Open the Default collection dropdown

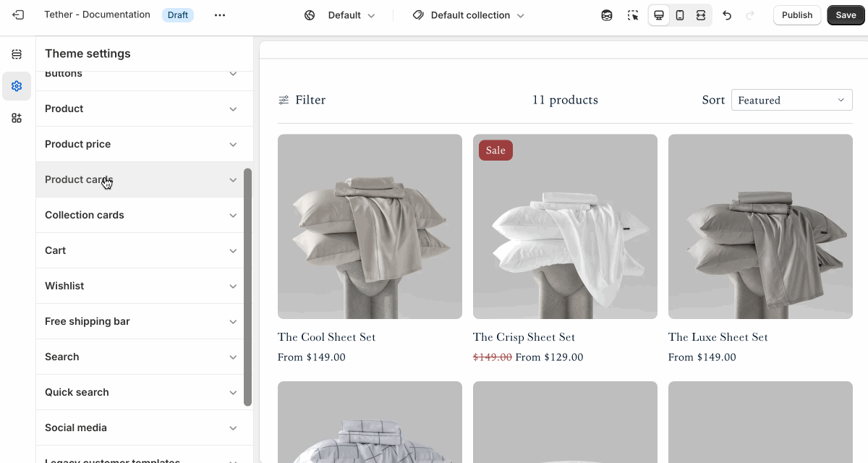tap(477, 15)
